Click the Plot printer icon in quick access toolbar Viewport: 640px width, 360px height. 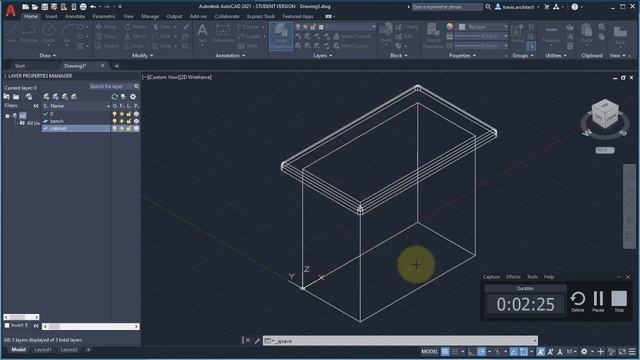[83, 7]
